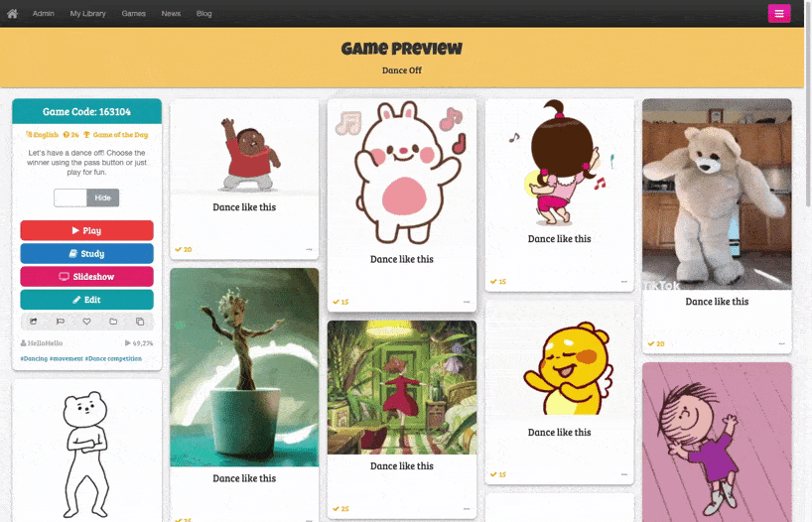The width and height of the screenshot is (812, 522).
Task: Click the 20 points checkmark on teddy bear card
Action: coord(656,343)
